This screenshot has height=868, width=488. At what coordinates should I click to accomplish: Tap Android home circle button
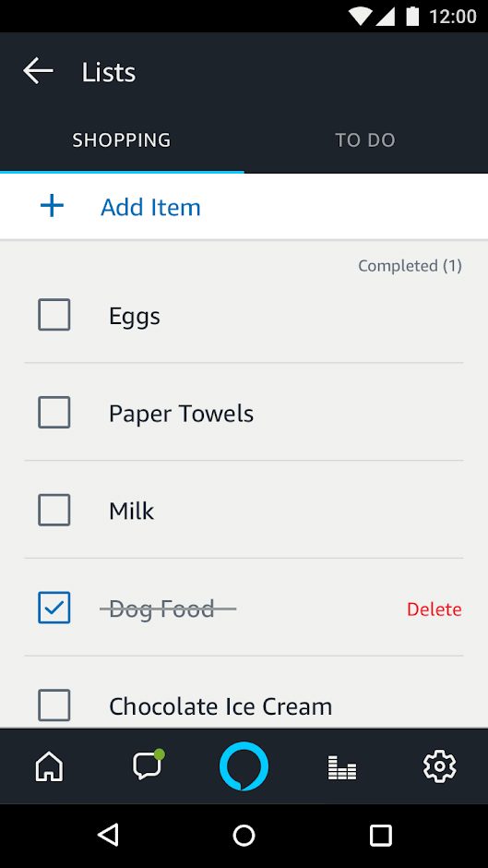click(x=244, y=836)
